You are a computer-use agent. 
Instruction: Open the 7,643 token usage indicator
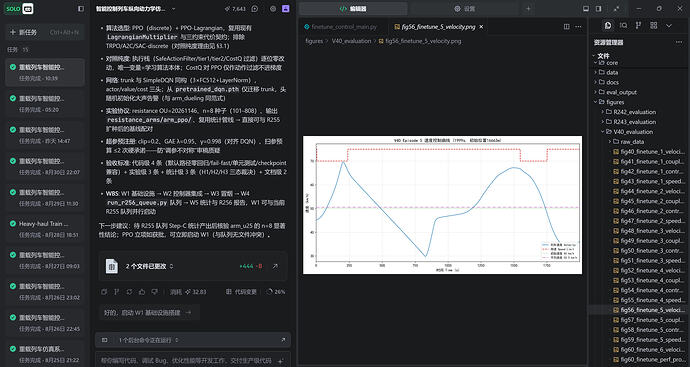235,9
